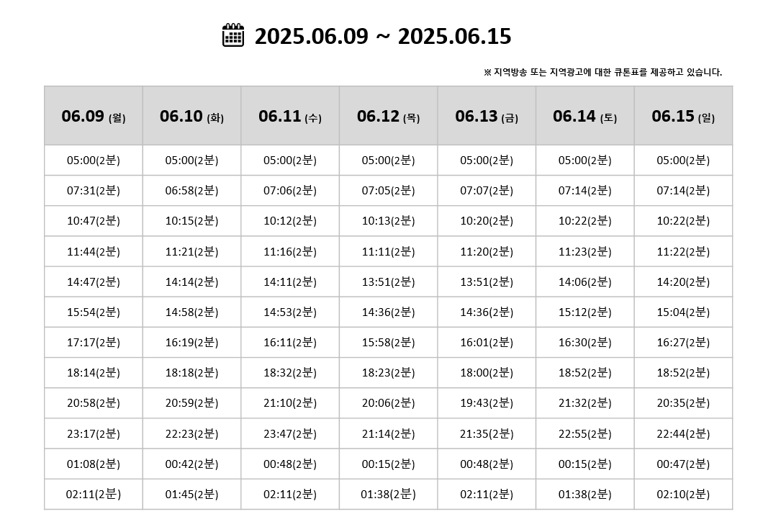Select the 06.09 (월) column header
Screen dimensions: 763x532
coord(94,117)
